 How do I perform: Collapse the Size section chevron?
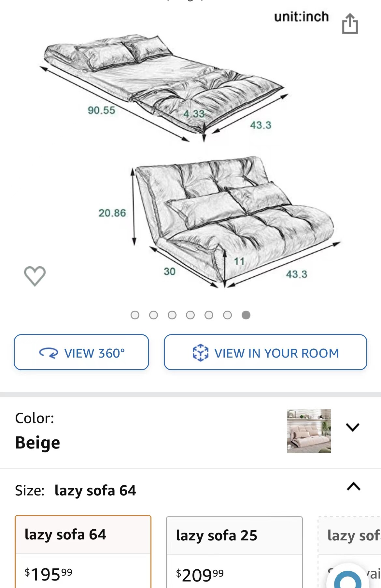point(354,487)
